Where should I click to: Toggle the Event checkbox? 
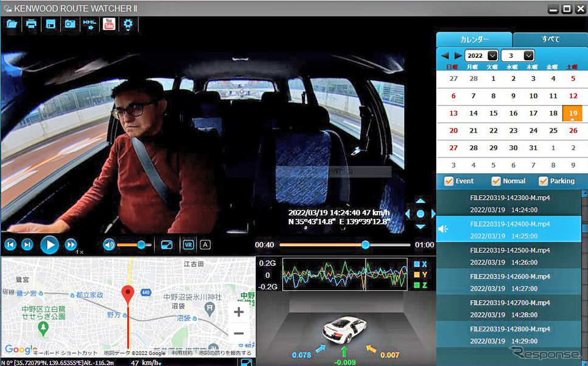click(448, 181)
